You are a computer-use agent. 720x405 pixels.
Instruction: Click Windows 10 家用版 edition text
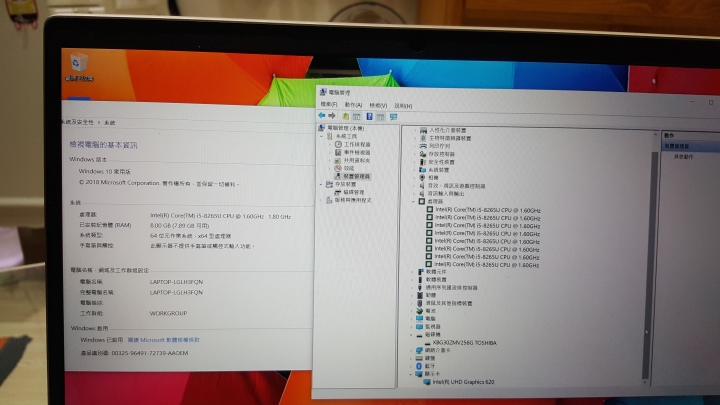click(x=105, y=171)
